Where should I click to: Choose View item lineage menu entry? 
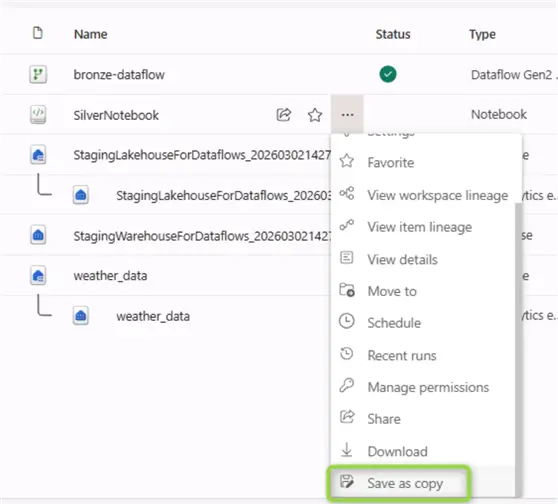coord(423,227)
